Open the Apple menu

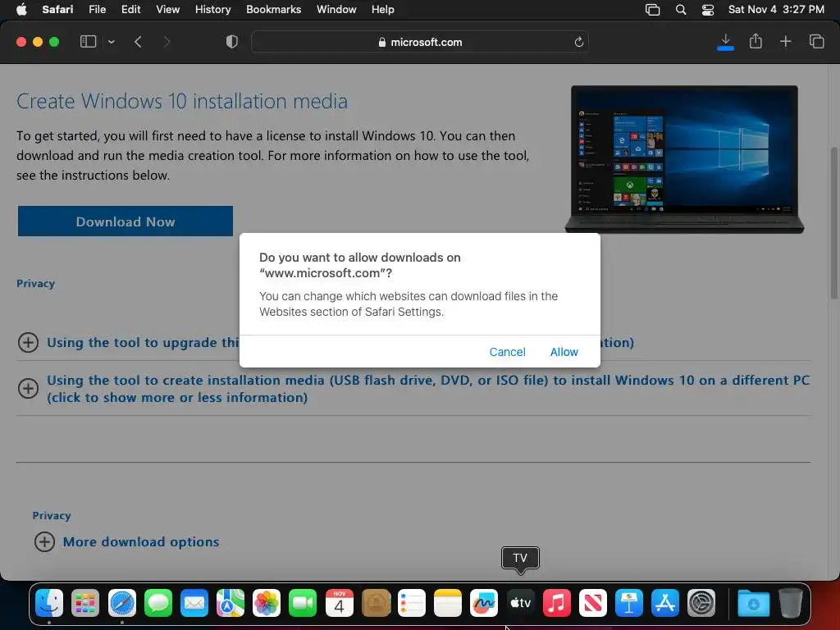tap(21, 9)
